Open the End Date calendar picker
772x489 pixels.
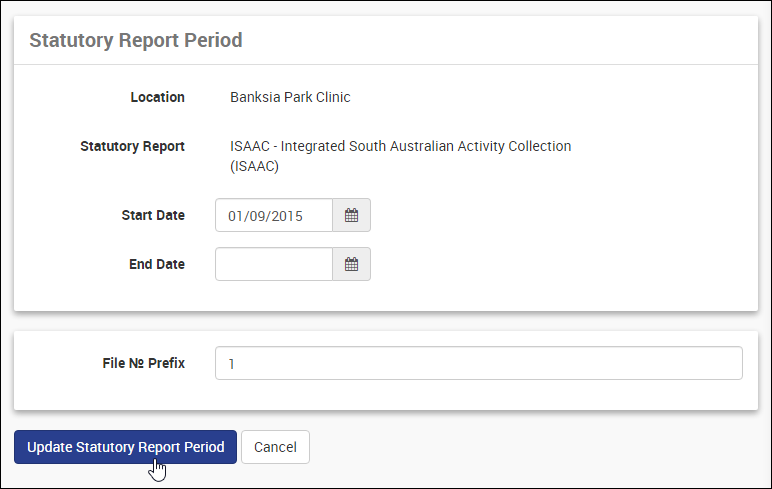click(x=351, y=264)
